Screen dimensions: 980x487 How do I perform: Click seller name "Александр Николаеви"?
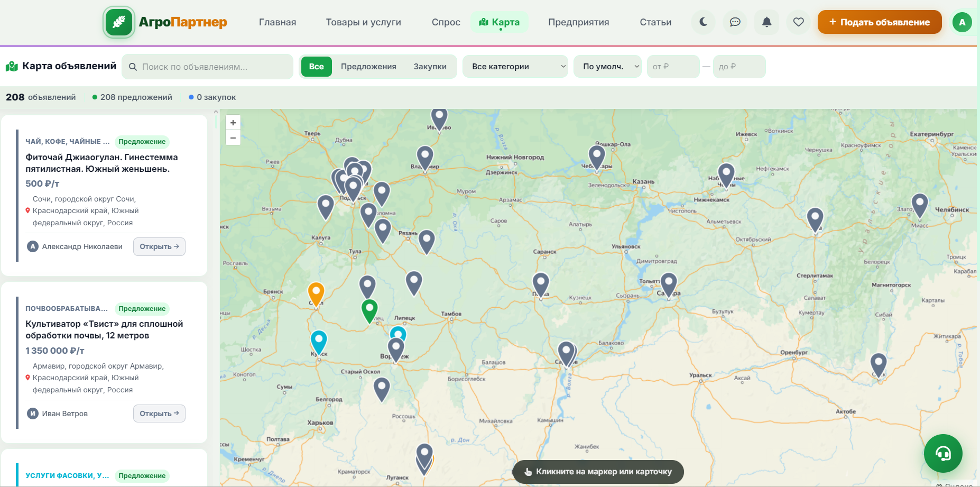pos(82,246)
